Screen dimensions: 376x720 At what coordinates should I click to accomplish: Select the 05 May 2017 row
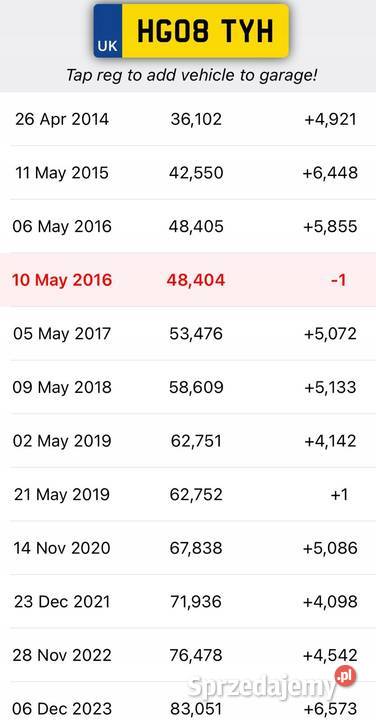188,334
